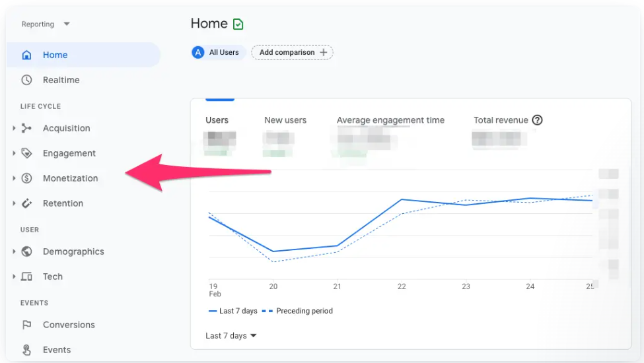Expand the Demographics section arrow

(14, 251)
